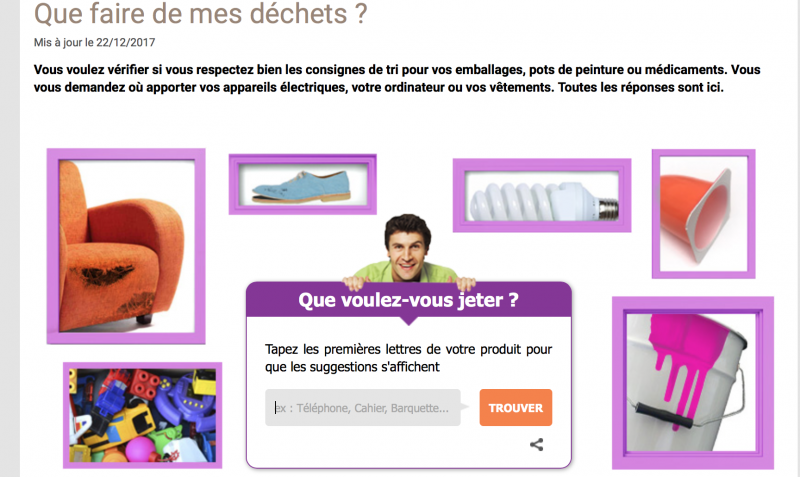The image size is (800, 477).
Task: Select the pink paint bucket picture
Action: click(693, 383)
